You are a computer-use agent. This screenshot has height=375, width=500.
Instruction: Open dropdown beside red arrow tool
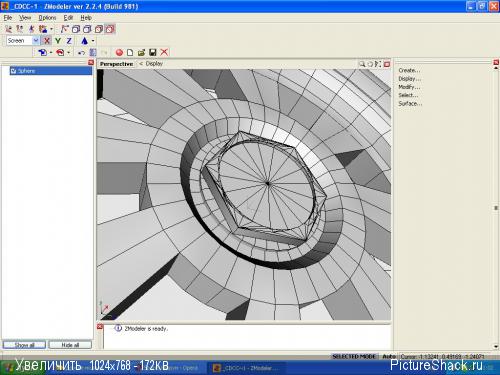[x=68, y=52]
